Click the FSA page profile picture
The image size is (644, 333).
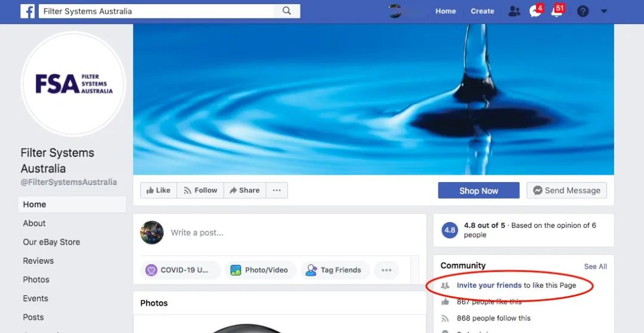(x=73, y=84)
